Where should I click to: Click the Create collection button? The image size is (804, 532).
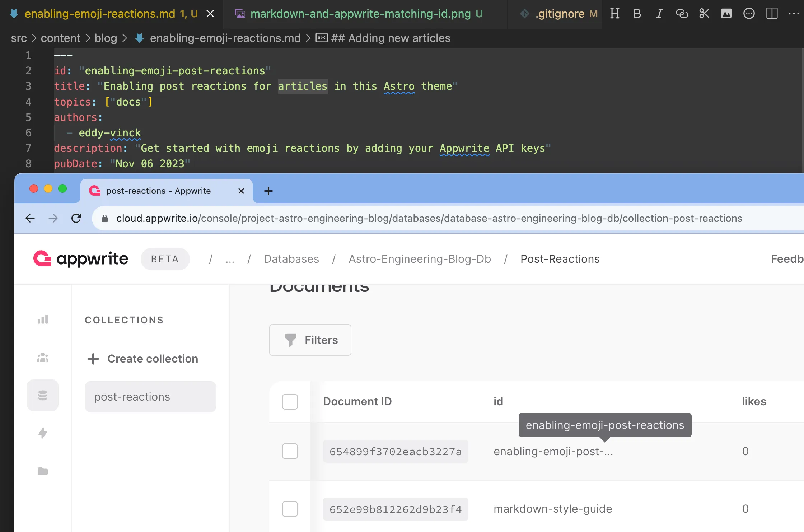[143, 359]
